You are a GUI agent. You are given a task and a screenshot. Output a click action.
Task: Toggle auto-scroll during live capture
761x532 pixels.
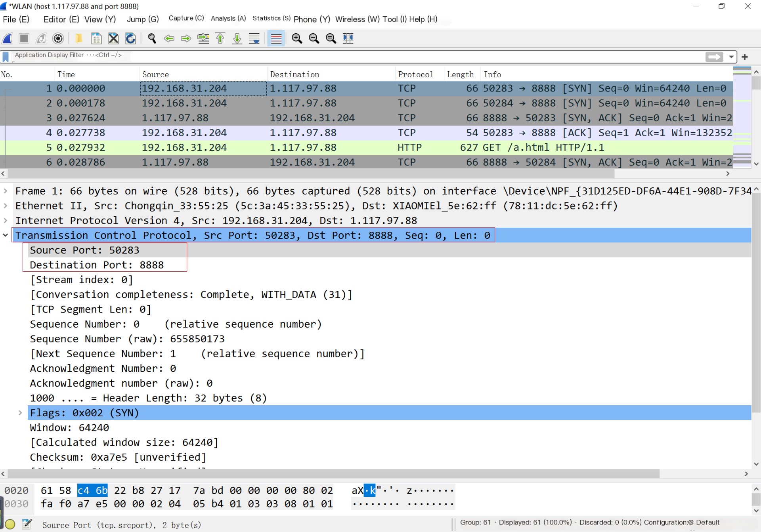coord(254,38)
